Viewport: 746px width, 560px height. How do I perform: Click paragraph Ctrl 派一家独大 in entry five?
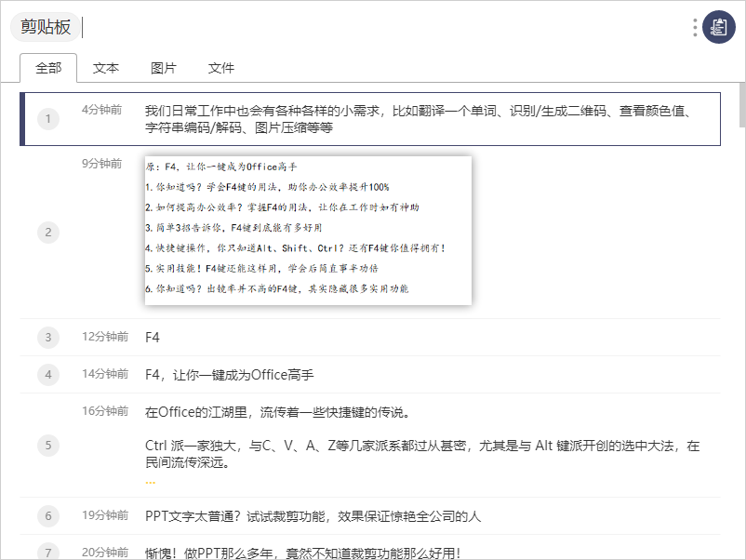click(x=422, y=454)
